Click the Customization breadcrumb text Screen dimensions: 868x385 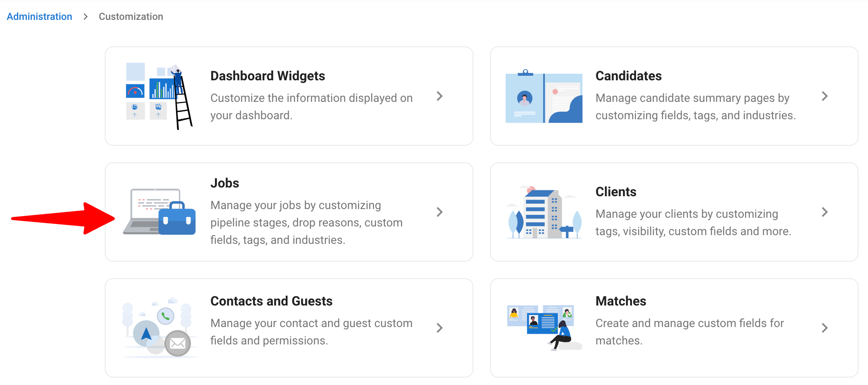click(x=131, y=17)
